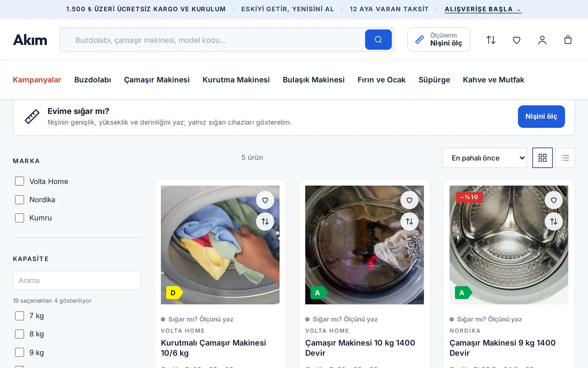This screenshot has height=368, width=588.
Task: Favorite the Çamaşır Makinesi 10 kg 1400 Devir
Action: pos(409,200)
